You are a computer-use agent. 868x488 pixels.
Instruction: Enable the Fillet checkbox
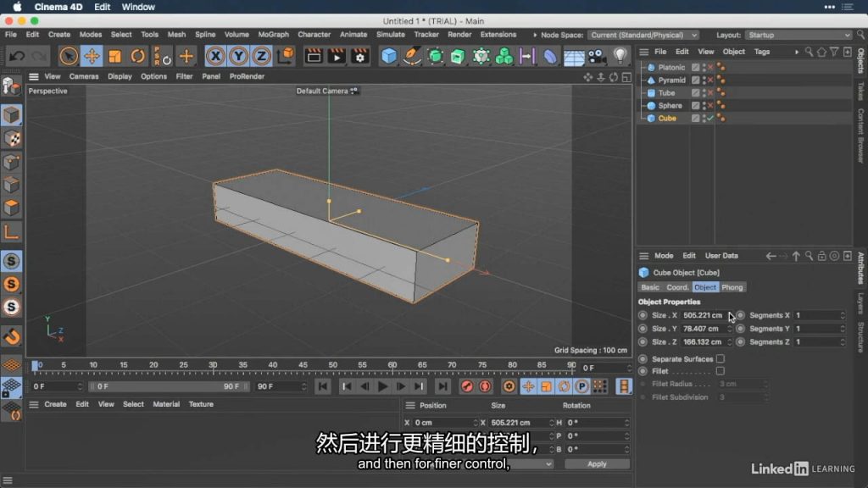[721, 371]
